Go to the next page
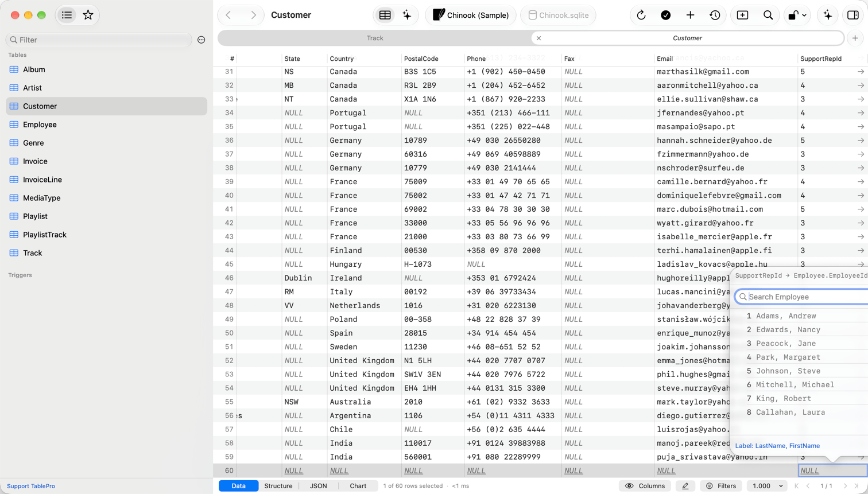Image resolution: width=868 pixels, height=494 pixels. (x=845, y=486)
